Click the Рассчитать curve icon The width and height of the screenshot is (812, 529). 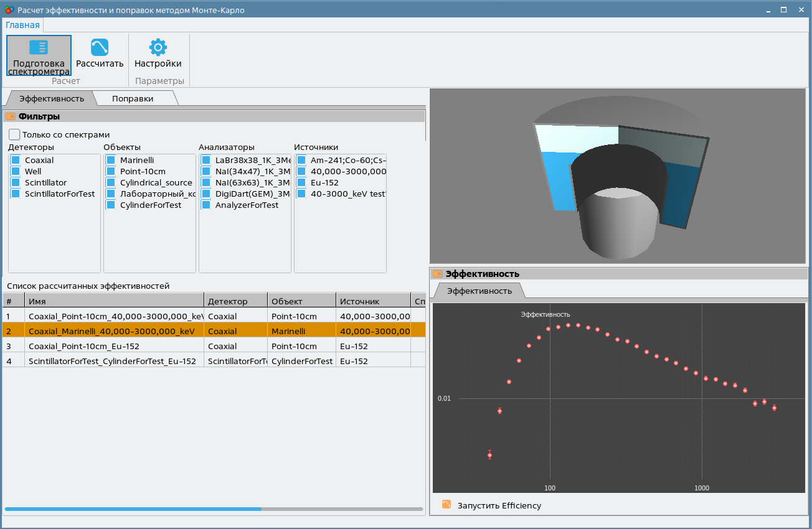pos(100,48)
